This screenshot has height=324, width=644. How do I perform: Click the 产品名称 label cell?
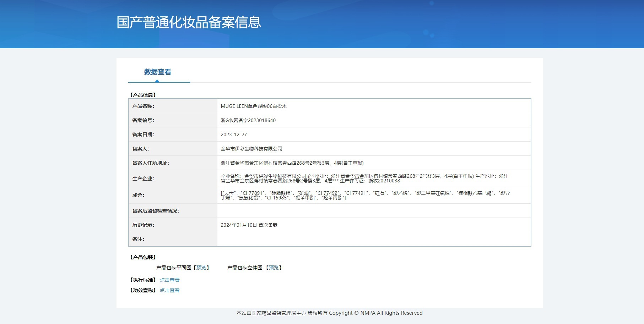click(173, 106)
